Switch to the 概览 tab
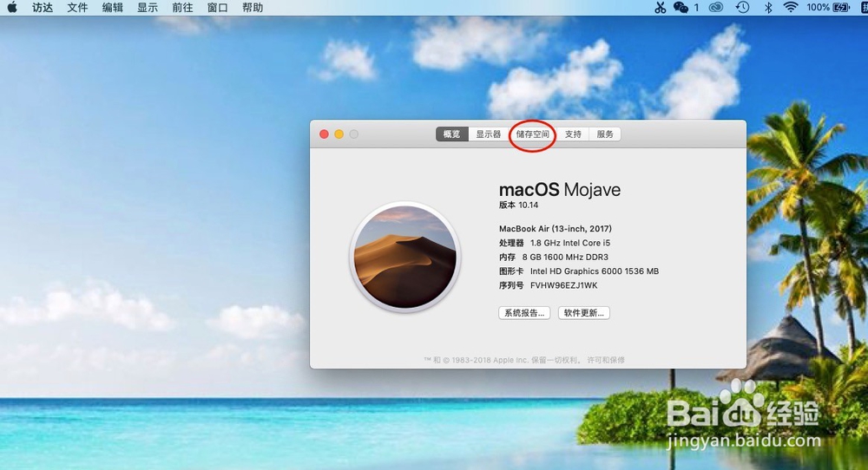The image size is (868, 470). [x=451, y=134]
